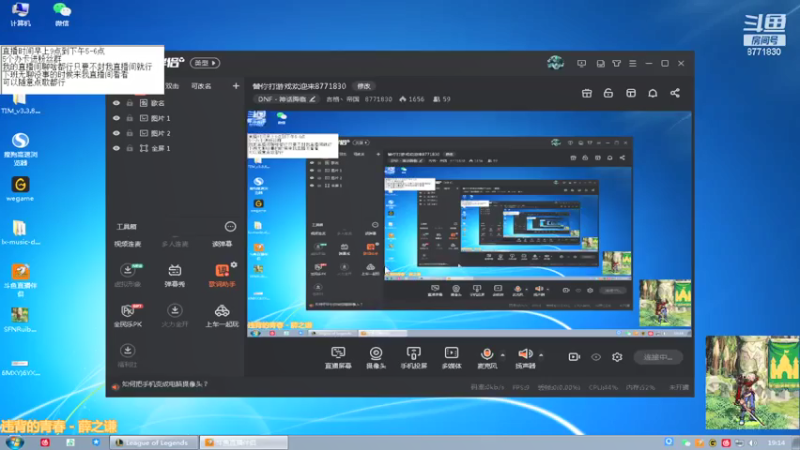Image resolution: width=800 pixels, height=450 pixels.
Task: Select the 图片 1 source row
Action: click(x=175, y=118)
